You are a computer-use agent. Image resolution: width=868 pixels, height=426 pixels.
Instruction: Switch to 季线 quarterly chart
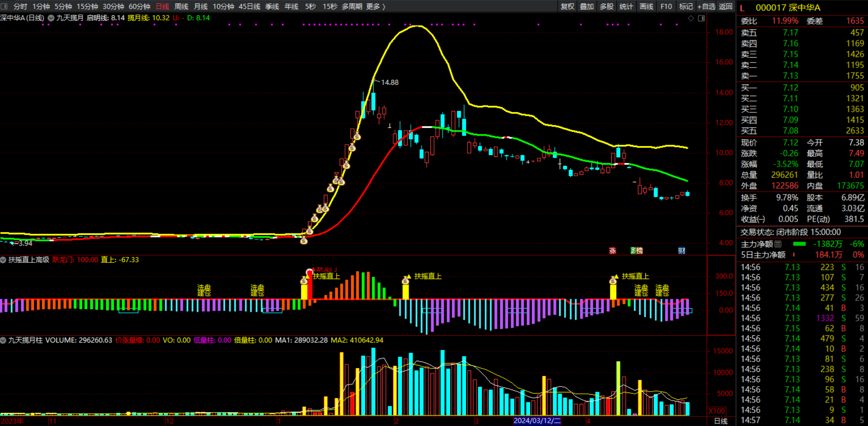pyautogui.click(x=272, y=6)
